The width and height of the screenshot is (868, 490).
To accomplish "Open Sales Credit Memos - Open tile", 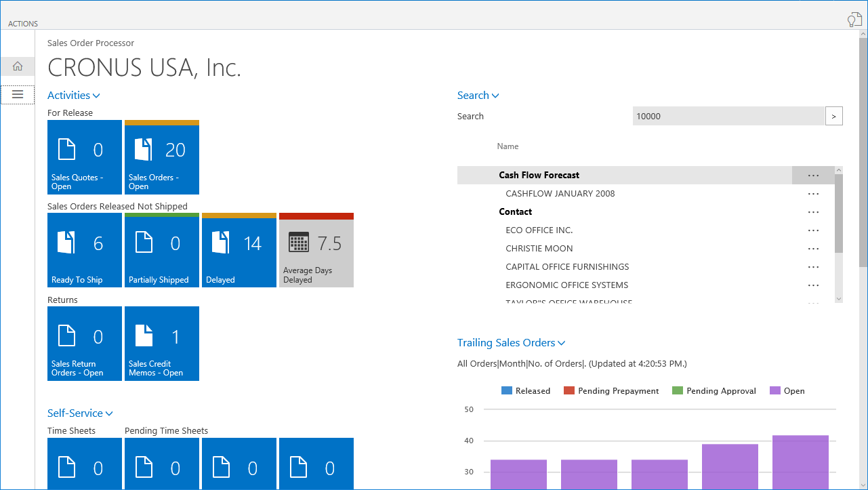I will (x=162, y=344).
